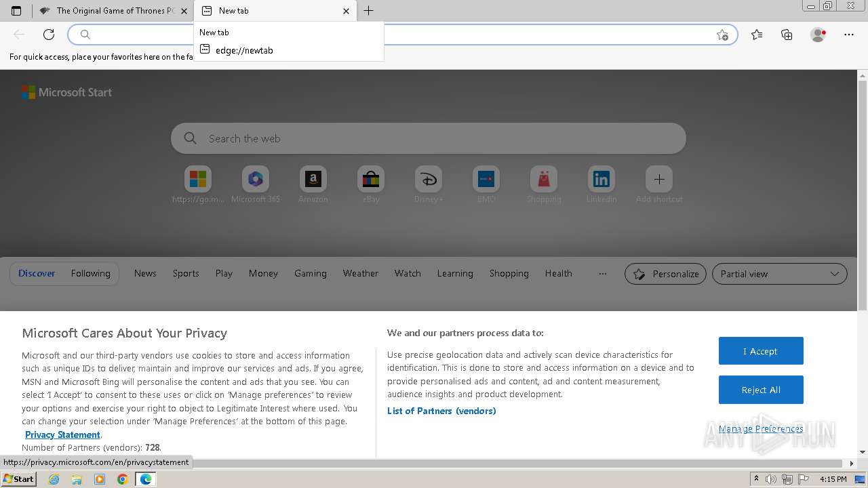
Task: Select the Following feed tab
Action: (x=90, y=273)
